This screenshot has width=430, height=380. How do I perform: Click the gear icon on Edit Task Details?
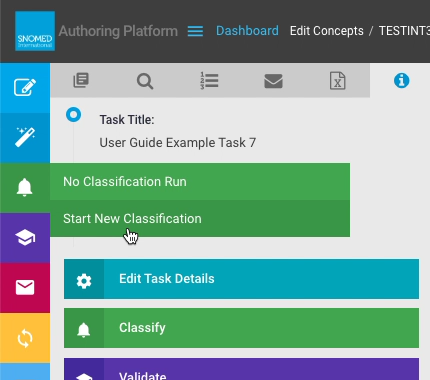point(84,281)
